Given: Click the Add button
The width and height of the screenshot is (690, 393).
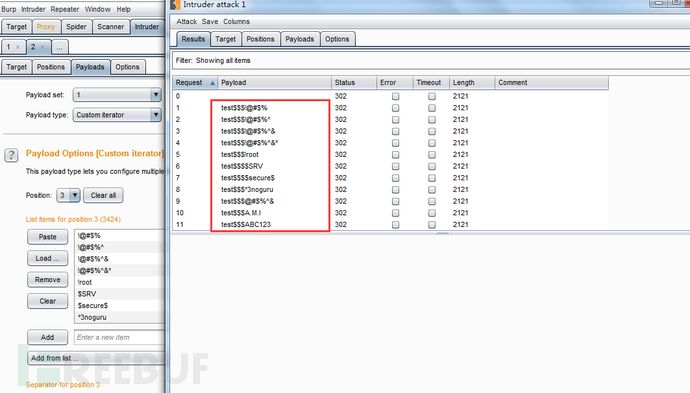Looking at the screenshot, I should point(48,338).
